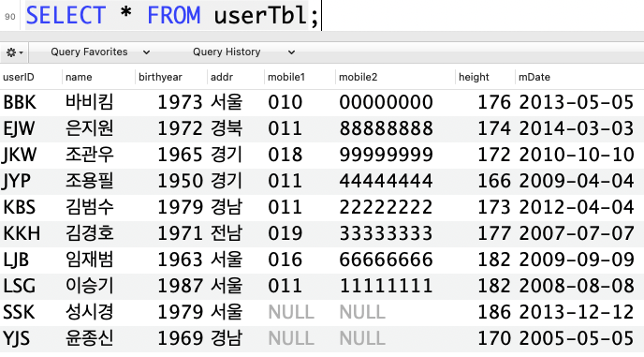Sort by the mobile1 column header
The height and width of the screenshot is (357, 644).
pyautogui.click(x=286, y=77)
